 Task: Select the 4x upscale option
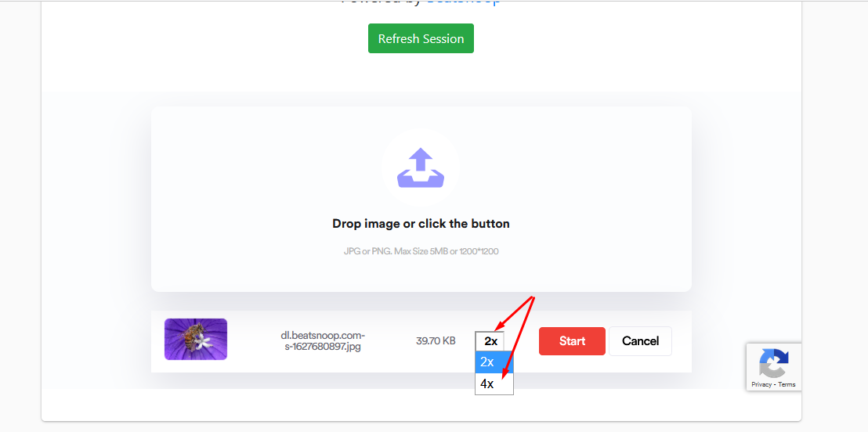point(494,384)
